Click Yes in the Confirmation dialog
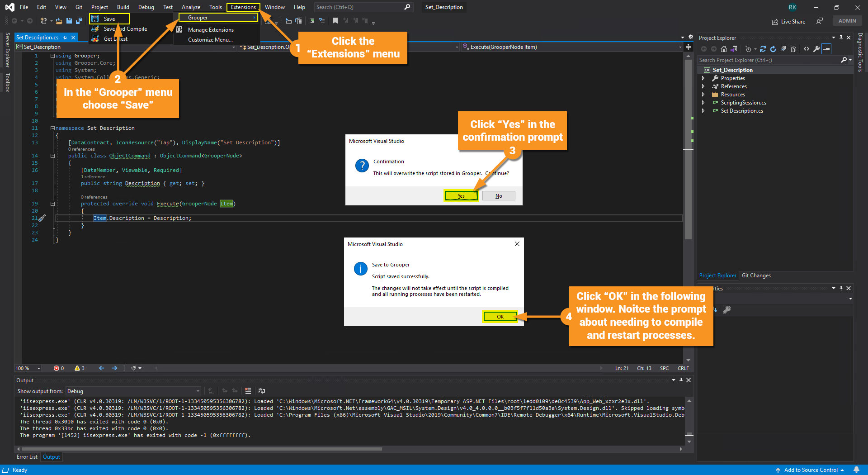Screen dimensions: 868x475 [461, 196]
